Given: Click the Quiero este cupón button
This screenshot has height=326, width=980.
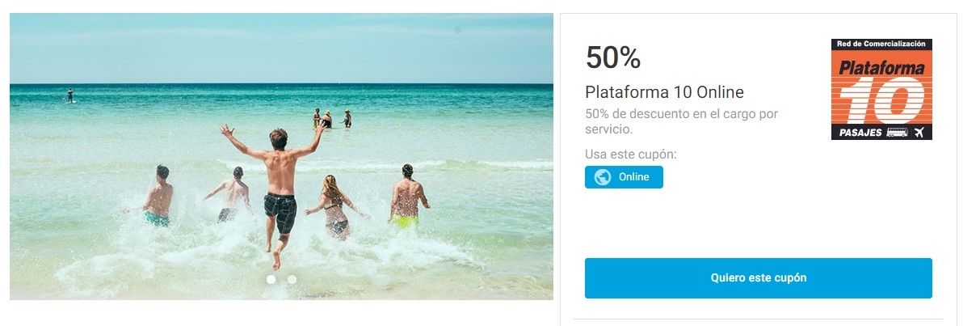Looking at the screenshot, I should click(x=758, y=278).
